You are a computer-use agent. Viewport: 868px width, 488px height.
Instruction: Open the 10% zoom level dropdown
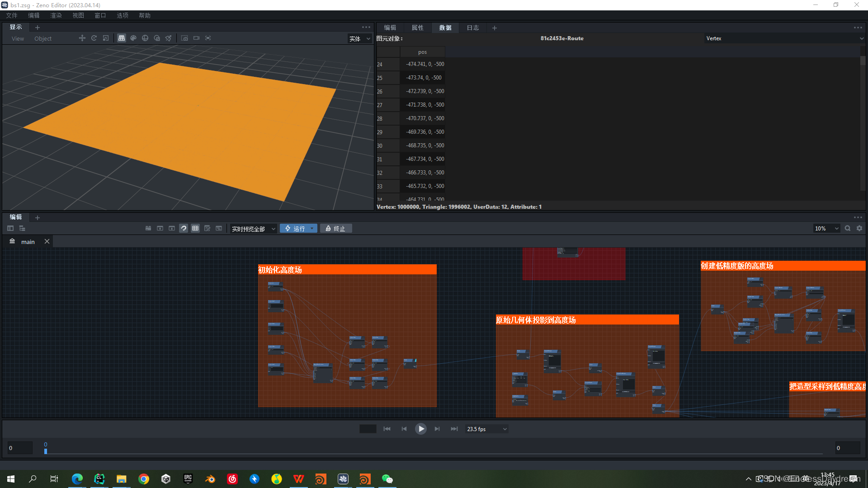[826, 229]
